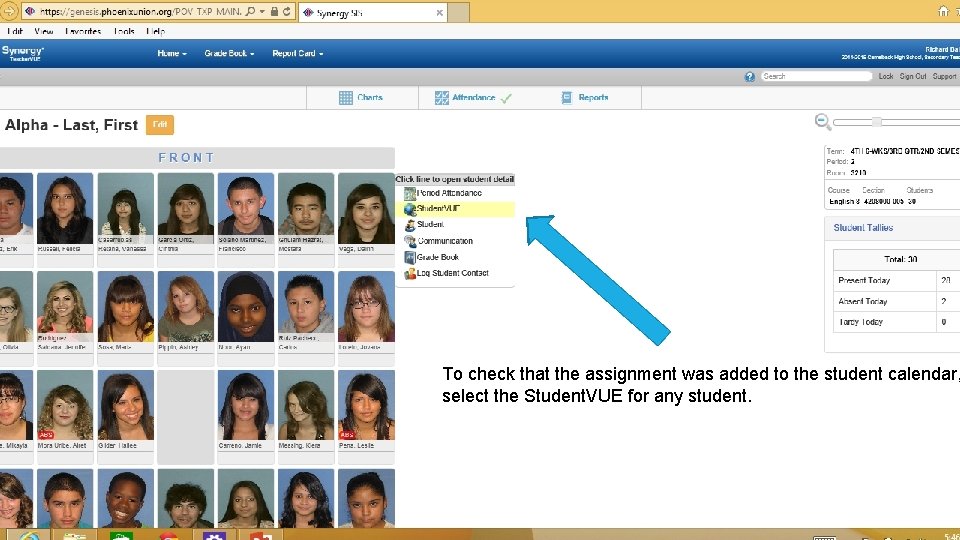
Task: Click the Tardy Today tally row
Action: (896, 322)
